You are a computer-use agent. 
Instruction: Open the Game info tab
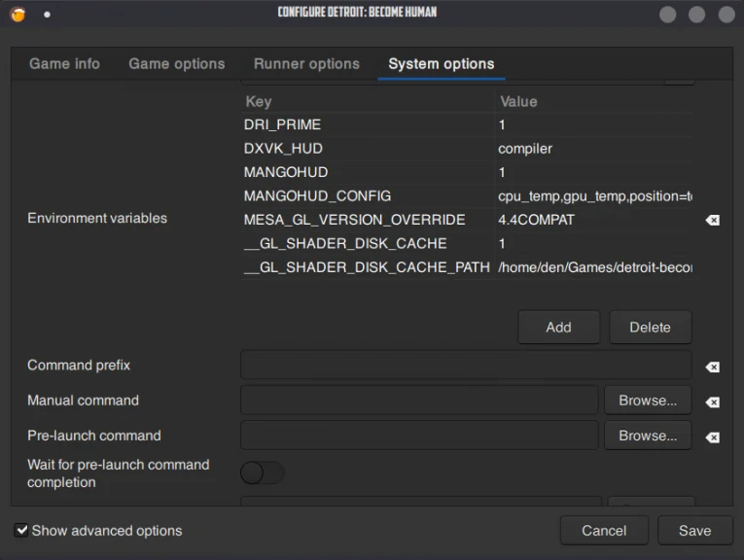(x=64, y=64)
